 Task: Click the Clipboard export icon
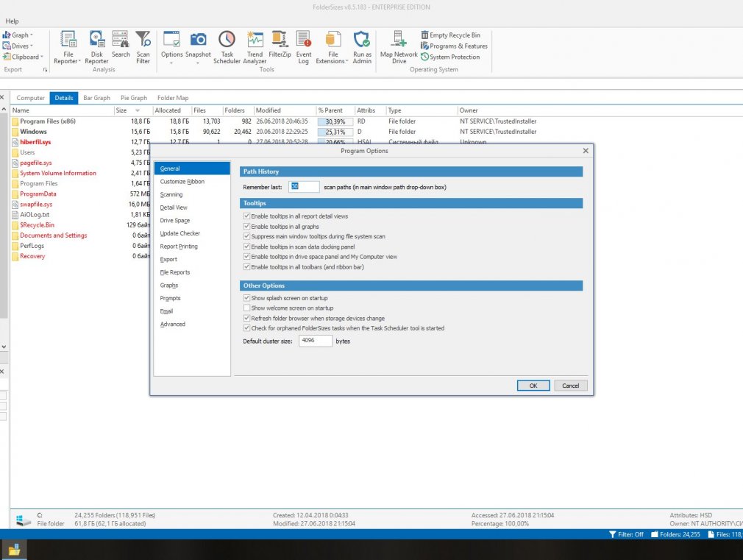pos(7,57)
